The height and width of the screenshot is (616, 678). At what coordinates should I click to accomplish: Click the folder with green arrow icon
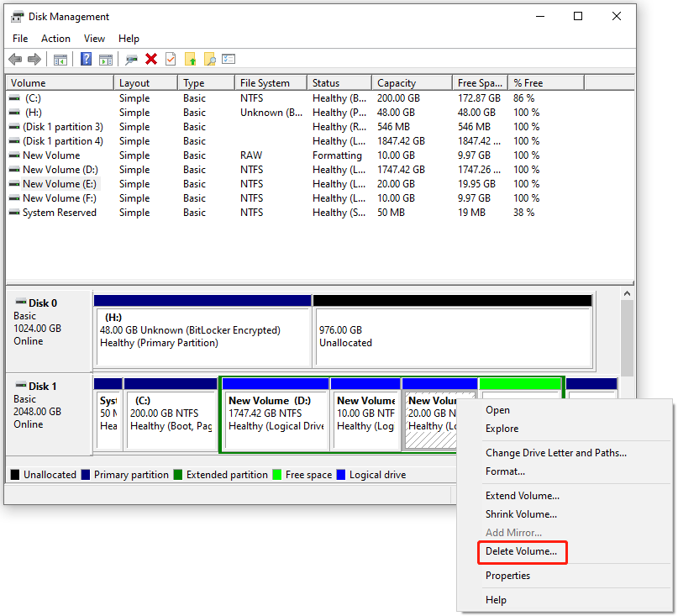tap(190, 59)
